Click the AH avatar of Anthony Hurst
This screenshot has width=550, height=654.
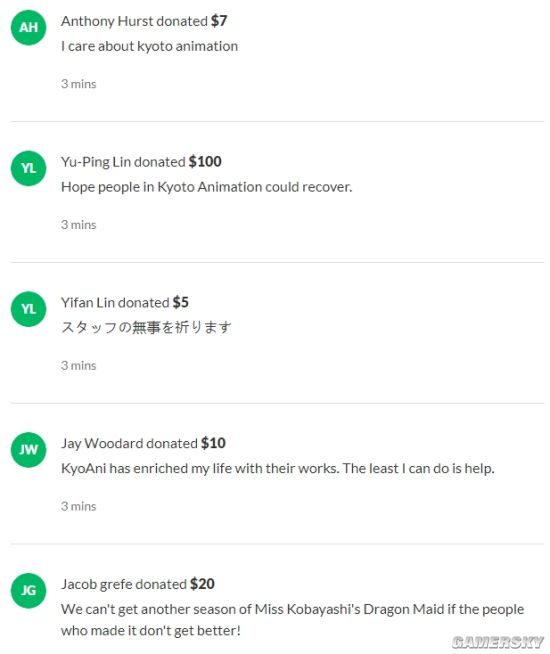[x=28, y=28]
